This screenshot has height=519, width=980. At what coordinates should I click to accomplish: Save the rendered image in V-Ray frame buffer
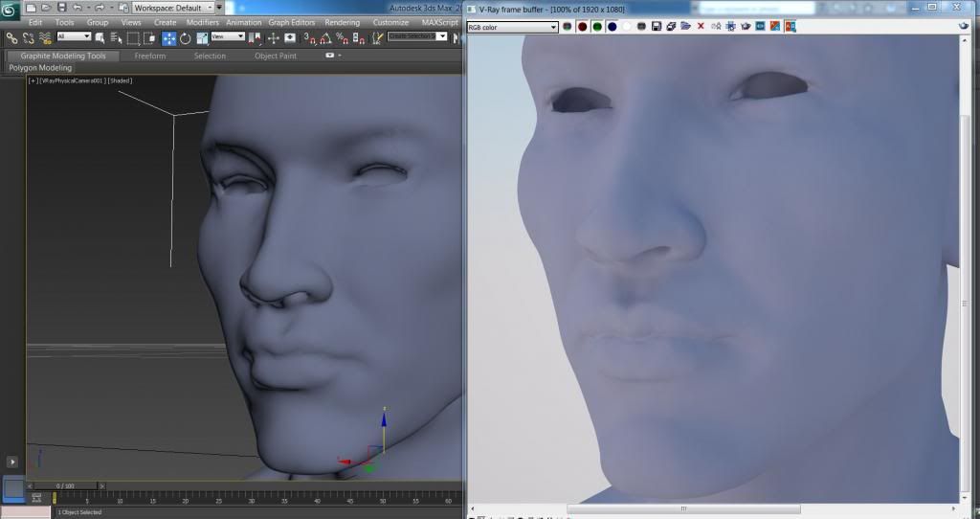click(656, 27)
